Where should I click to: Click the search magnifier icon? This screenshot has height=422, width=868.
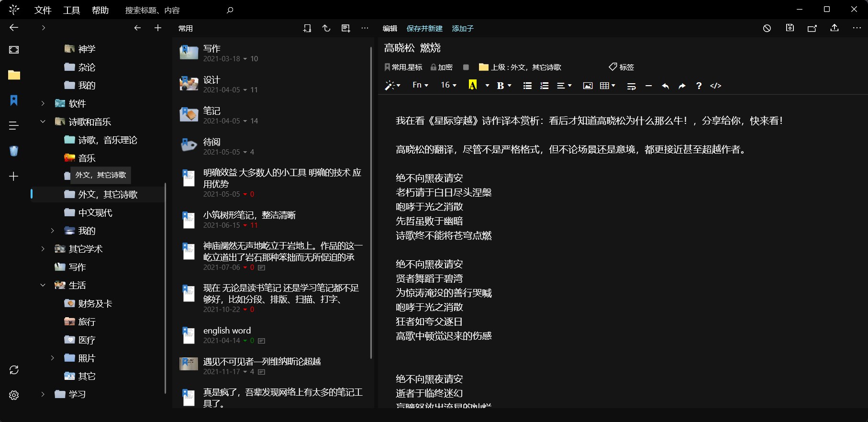pos(230,10)
